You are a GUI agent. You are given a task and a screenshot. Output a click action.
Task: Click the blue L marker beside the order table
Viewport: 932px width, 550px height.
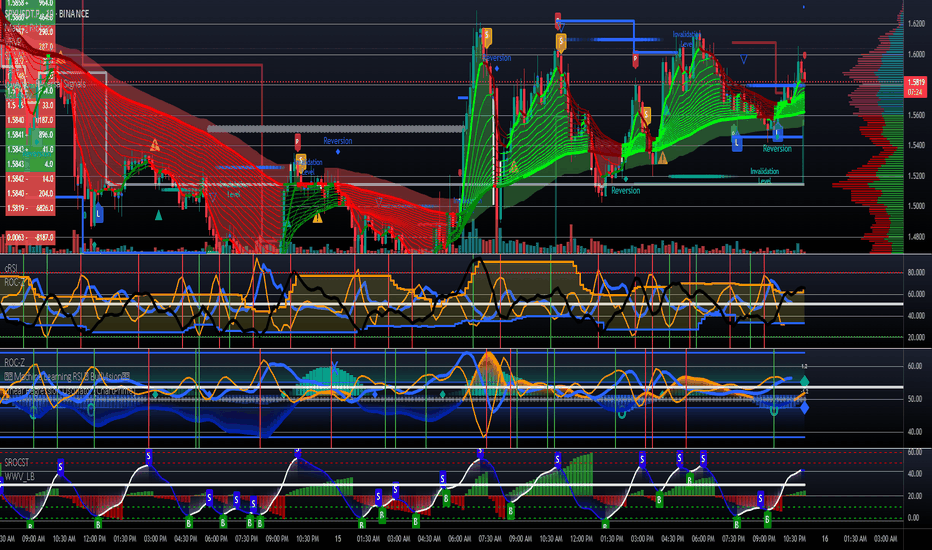99,213
